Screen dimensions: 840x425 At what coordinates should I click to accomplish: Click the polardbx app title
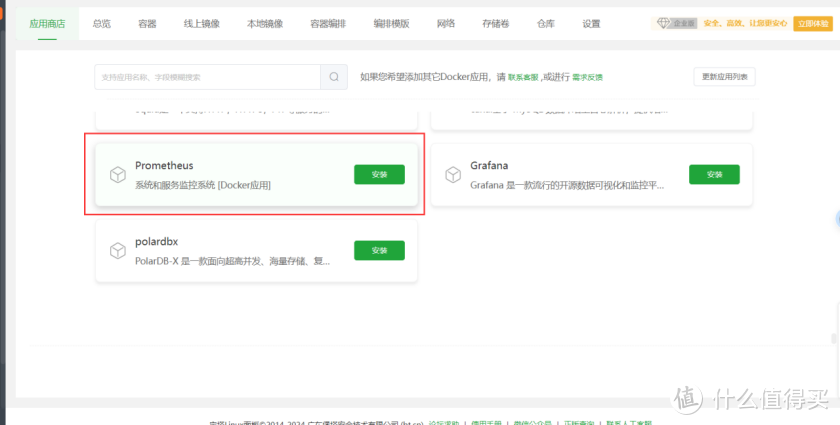156,242
